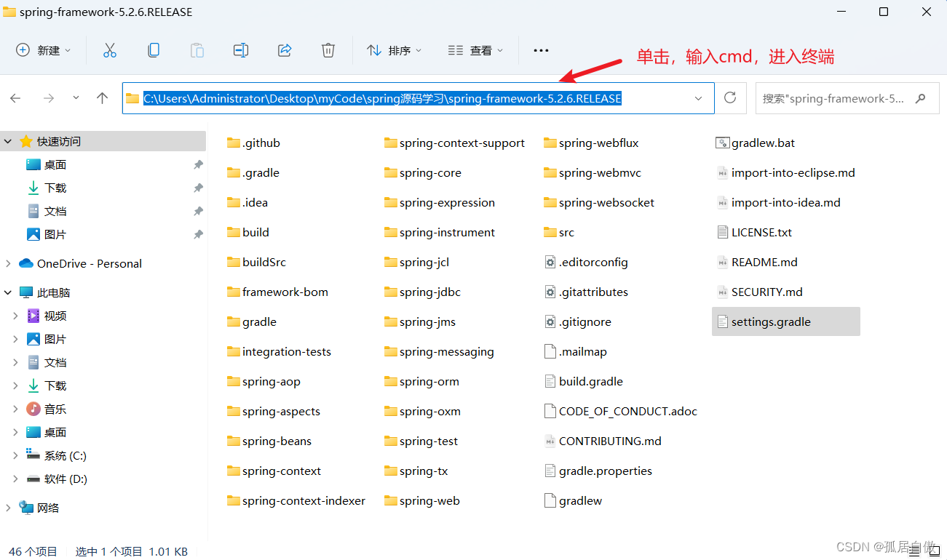The width and height of the screenshot is (947, 560).
Task: Select 文档 under quick access
Action: click(55, 212)
